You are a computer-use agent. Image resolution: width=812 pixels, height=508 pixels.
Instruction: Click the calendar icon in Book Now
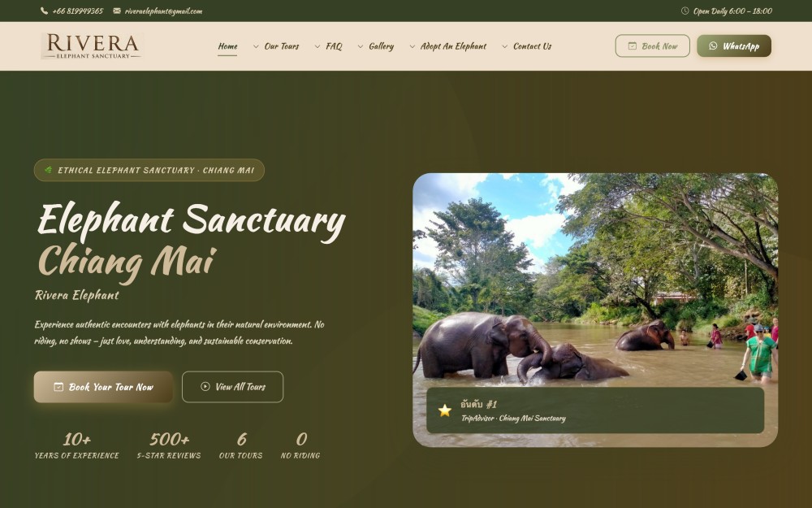tap(633, 46)
